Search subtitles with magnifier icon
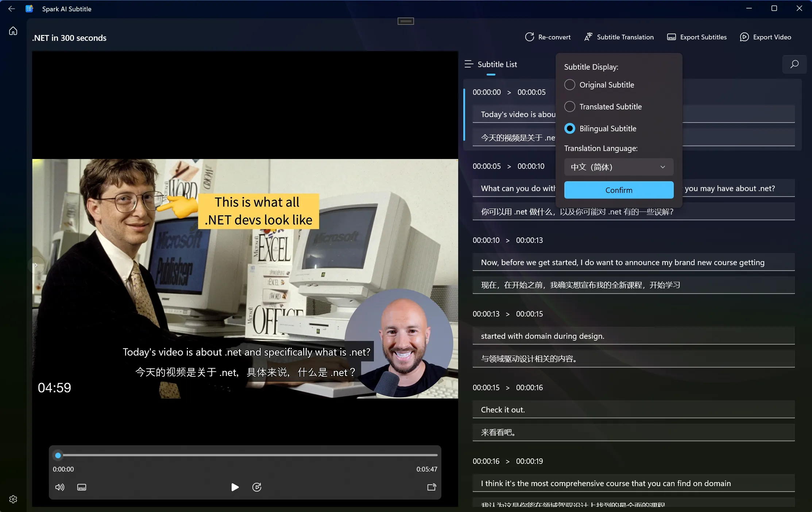This screenshot has width=812, height=512. point(794,65)
